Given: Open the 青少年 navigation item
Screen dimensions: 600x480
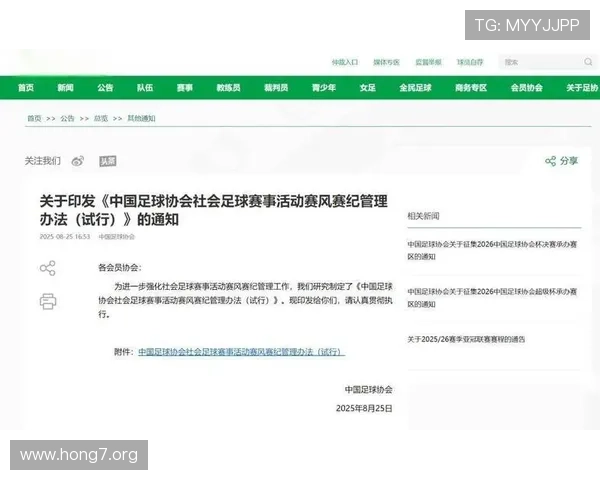Looking at the screenshot, I should coord(324,88).
